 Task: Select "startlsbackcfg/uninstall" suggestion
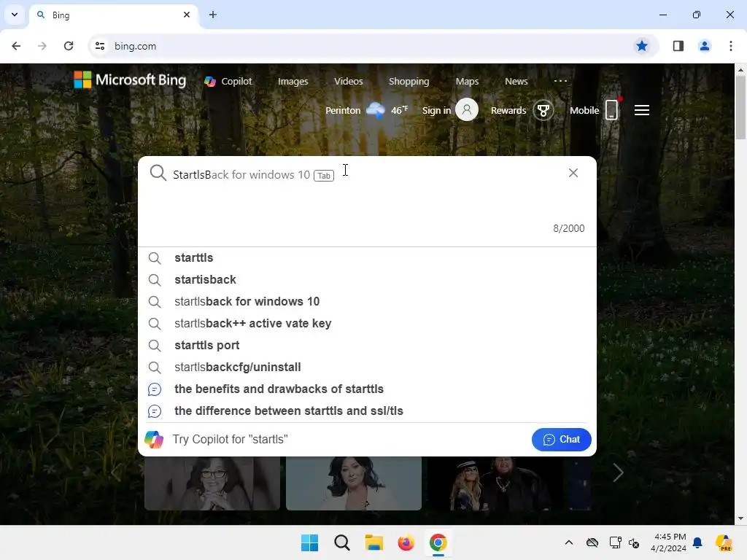coord(367,367)
